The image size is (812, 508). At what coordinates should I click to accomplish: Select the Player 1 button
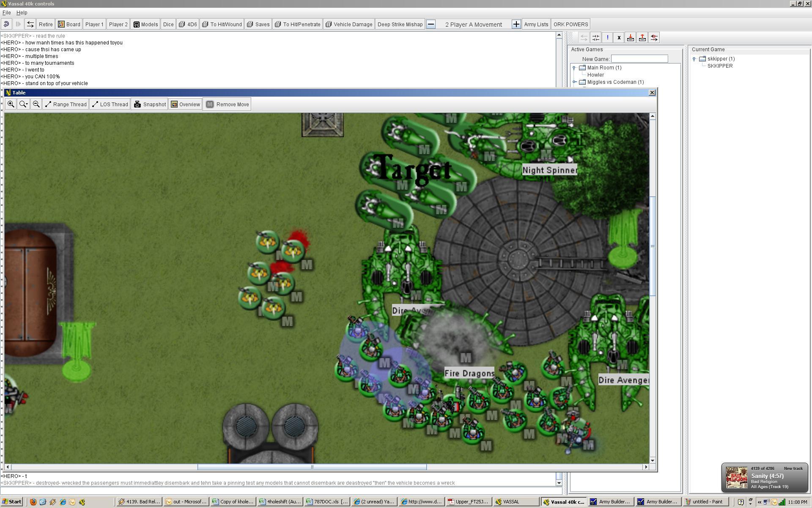(94, 24)
